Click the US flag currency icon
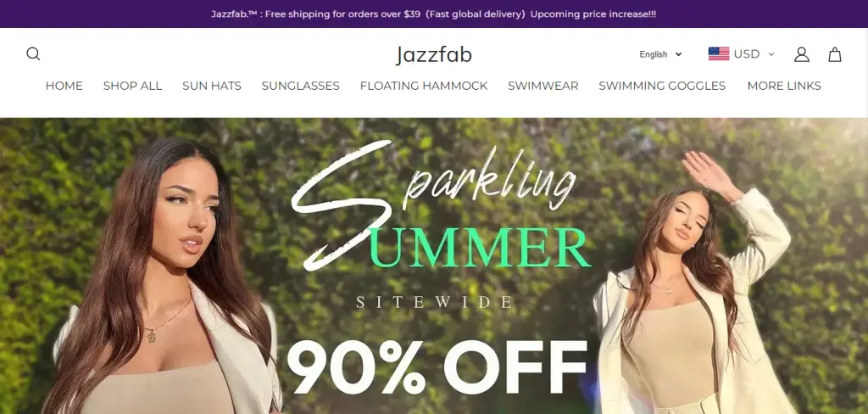This screenshot has width=868, height=414. (719, 53)
